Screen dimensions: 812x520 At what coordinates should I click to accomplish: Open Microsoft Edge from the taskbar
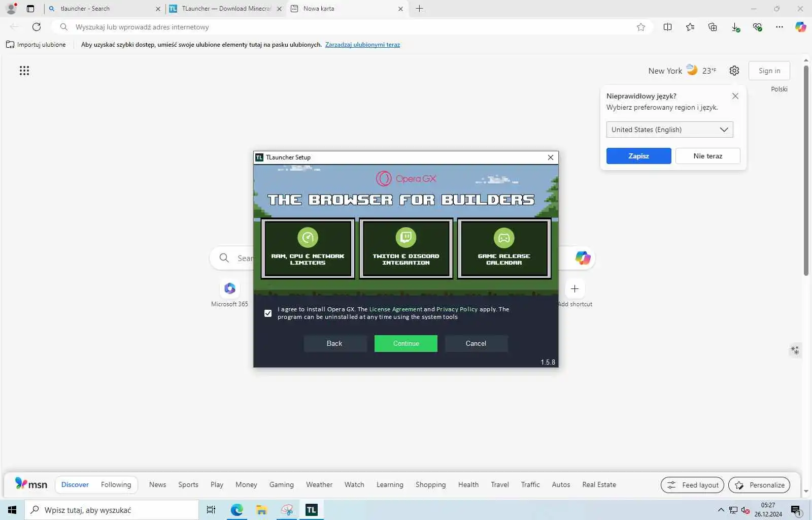click(236, 510)
